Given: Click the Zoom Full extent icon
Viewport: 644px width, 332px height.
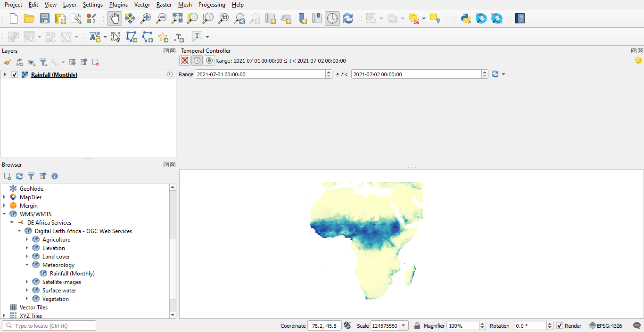Looking at the screenshot, I should coord(177,18).
